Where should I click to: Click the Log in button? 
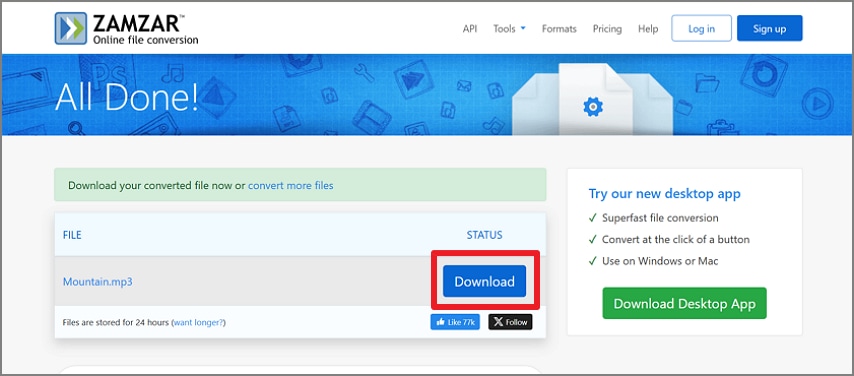(x=702, y=28)
